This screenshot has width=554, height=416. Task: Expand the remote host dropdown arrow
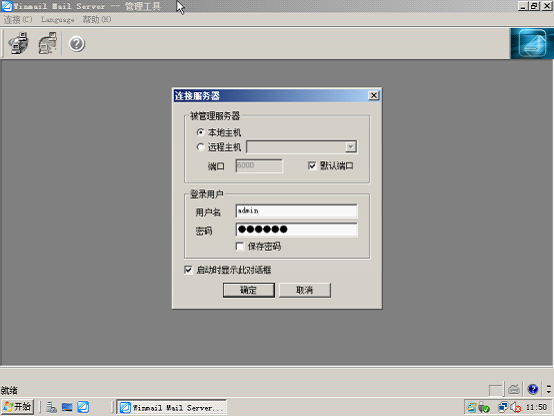350,147
